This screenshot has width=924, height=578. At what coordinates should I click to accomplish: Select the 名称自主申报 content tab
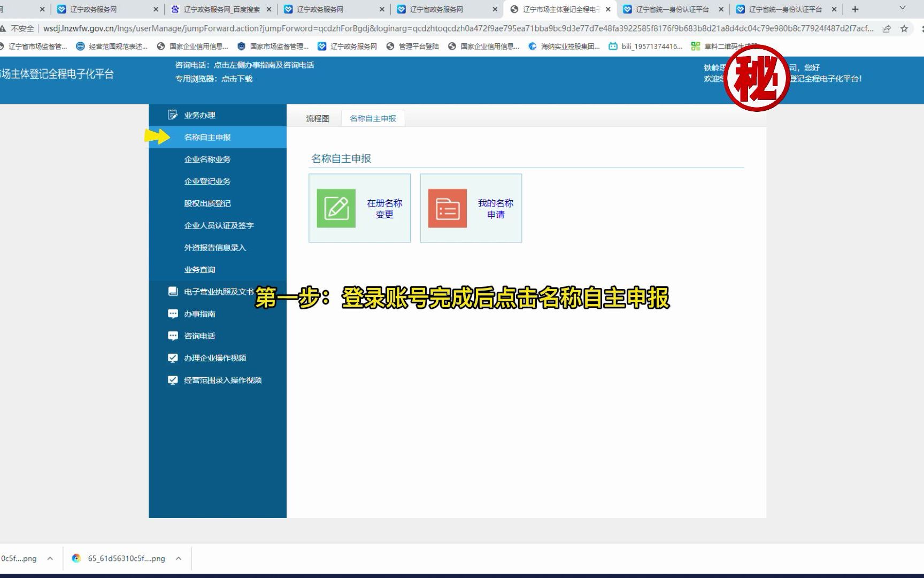(373, 118)
